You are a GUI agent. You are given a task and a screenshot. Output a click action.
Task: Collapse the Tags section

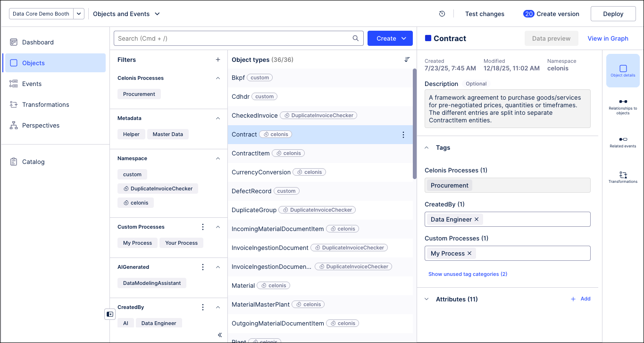coord(427,147)
